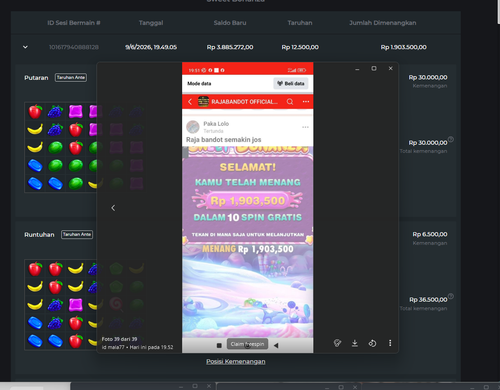Tap Android recent-apps square button
Viewport: 500px width, 390px height.
click(219, 345)
